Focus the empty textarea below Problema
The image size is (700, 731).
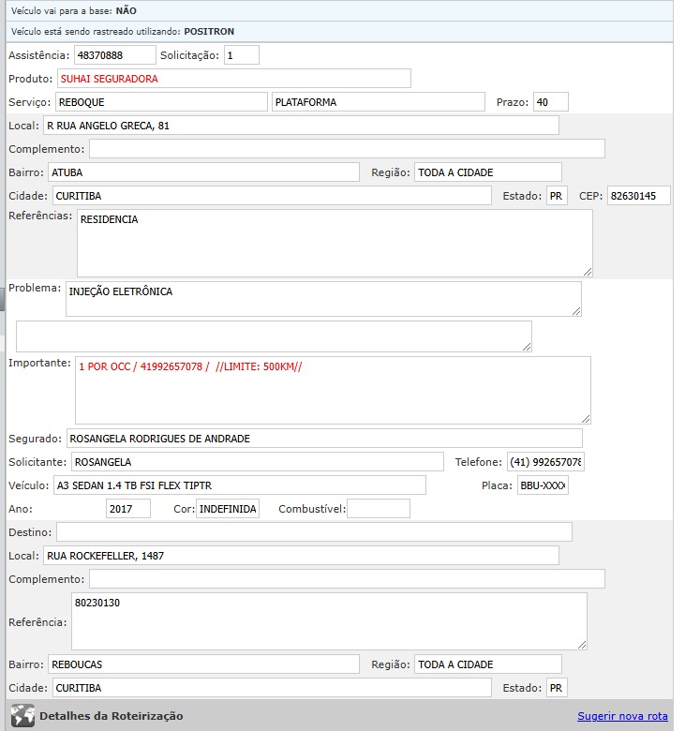tap(274, 336)
